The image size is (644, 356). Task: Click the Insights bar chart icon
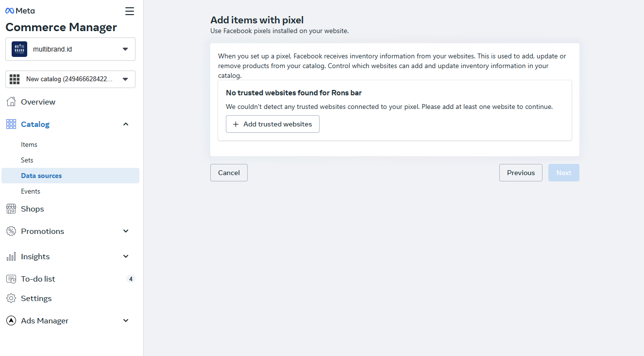pos(11,256)
